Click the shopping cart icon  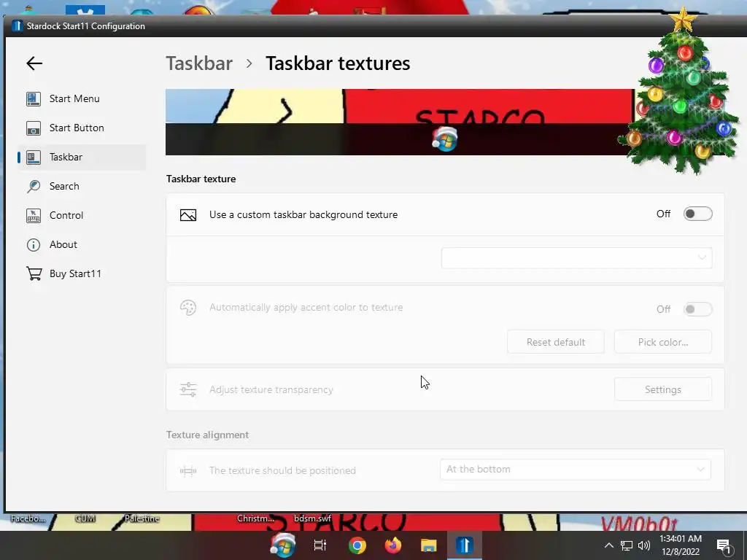[34, 273]
